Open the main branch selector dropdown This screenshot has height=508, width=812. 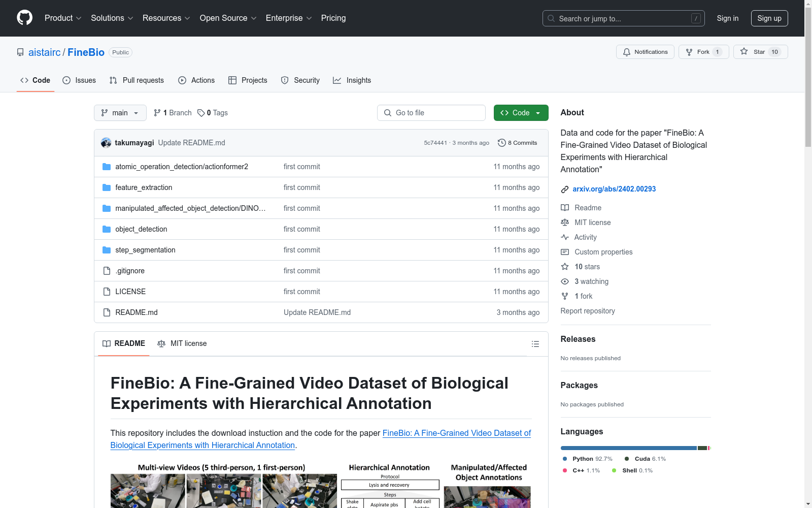point(120,113)
